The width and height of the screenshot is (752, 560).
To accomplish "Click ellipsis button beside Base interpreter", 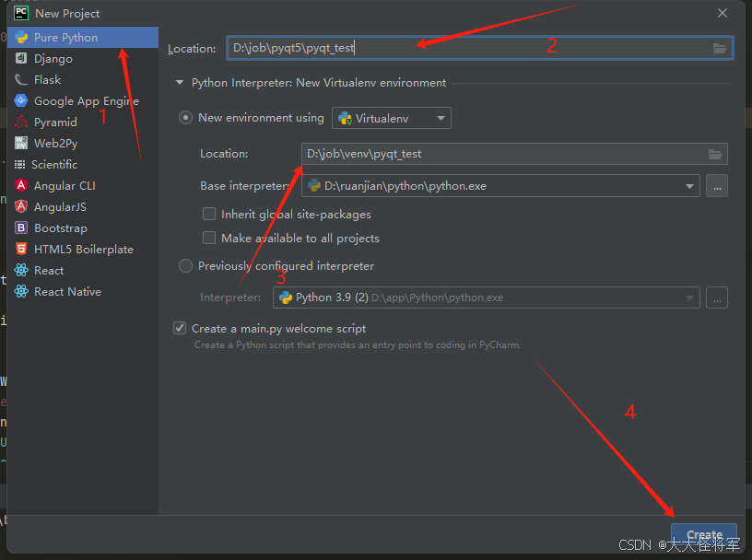I will tap(716, 185).
